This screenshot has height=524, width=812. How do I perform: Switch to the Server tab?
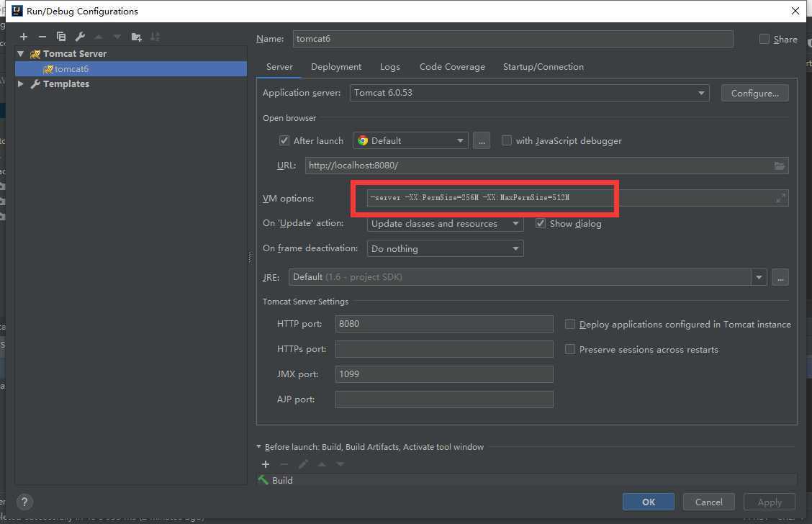point(279,67)
